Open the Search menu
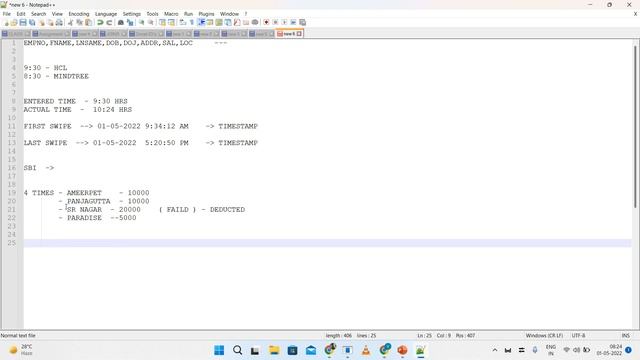 coord(38,14)
